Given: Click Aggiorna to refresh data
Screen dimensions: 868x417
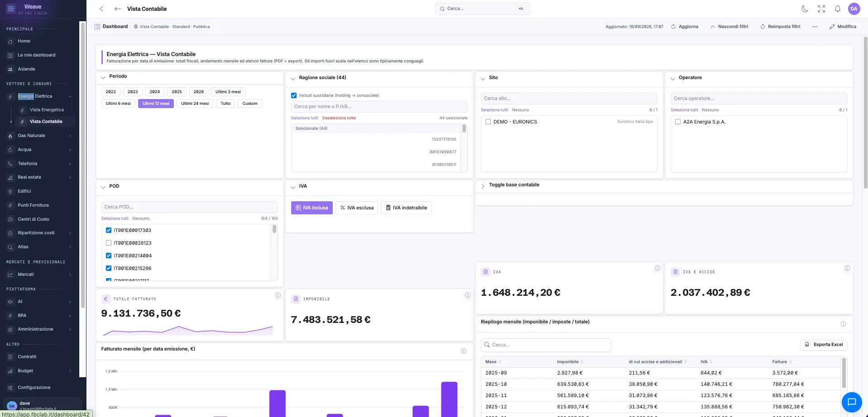Looking at the screenshot, I should tap(685, 27).
